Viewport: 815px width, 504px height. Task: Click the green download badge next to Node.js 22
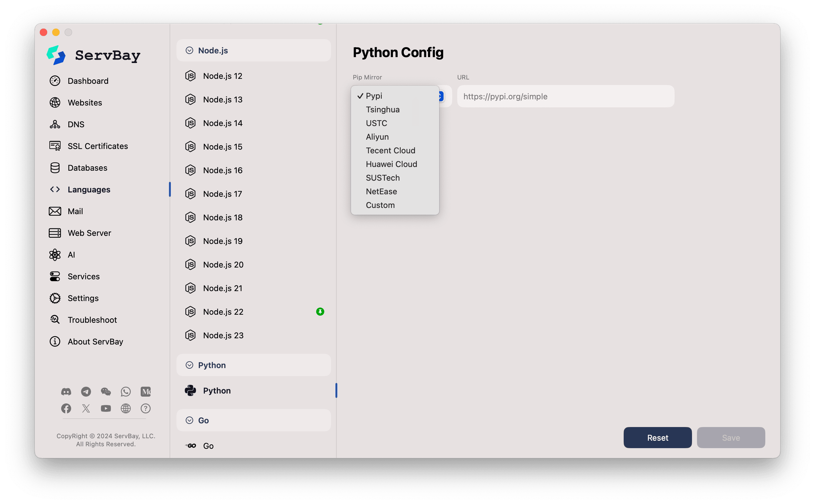click(320, 312)
